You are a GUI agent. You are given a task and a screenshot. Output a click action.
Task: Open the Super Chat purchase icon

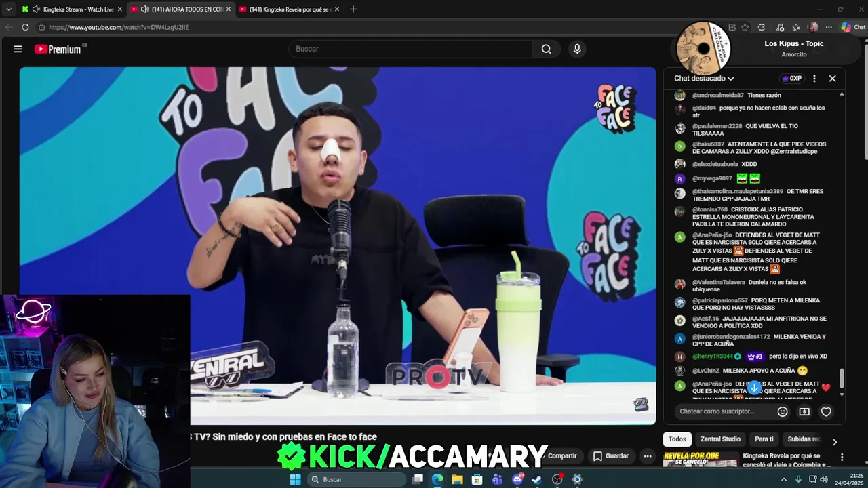[804, 411]
